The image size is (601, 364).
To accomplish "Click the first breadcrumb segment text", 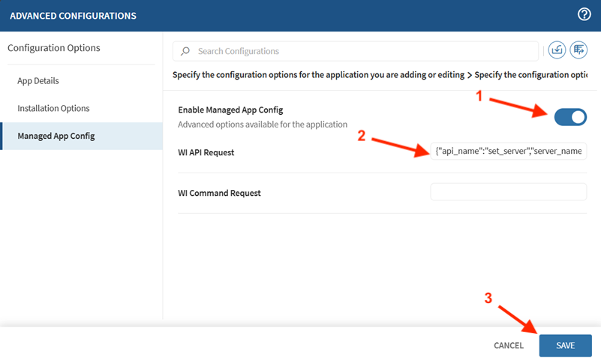I will pos(317,75).
